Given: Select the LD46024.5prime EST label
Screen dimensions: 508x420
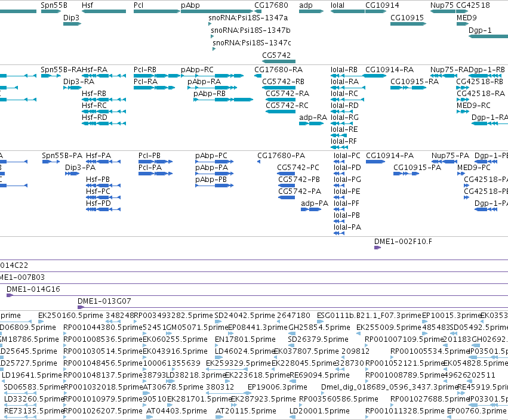Looking at the screenshot, I should tap(245, 351).
